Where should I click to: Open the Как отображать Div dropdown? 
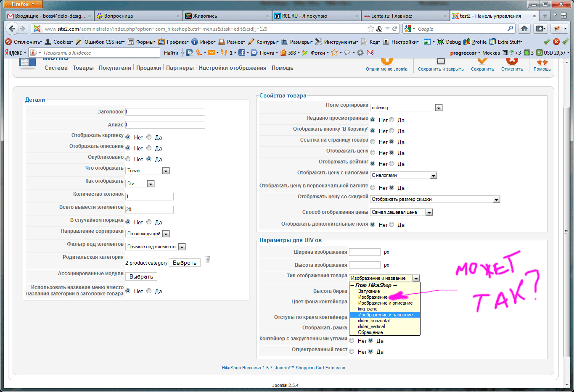pos(140,184)
